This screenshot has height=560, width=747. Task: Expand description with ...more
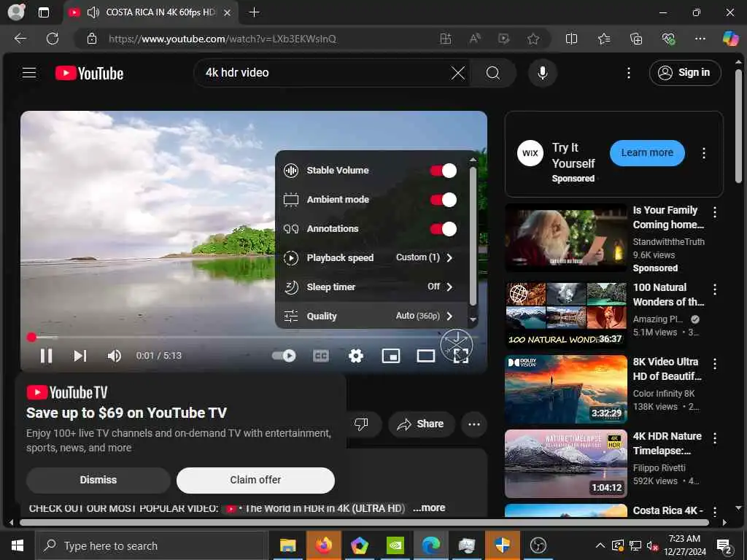(x=429, y=508)
